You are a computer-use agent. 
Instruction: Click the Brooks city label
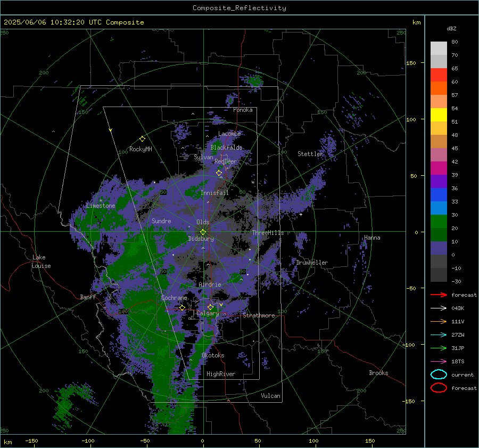[378, 373]
